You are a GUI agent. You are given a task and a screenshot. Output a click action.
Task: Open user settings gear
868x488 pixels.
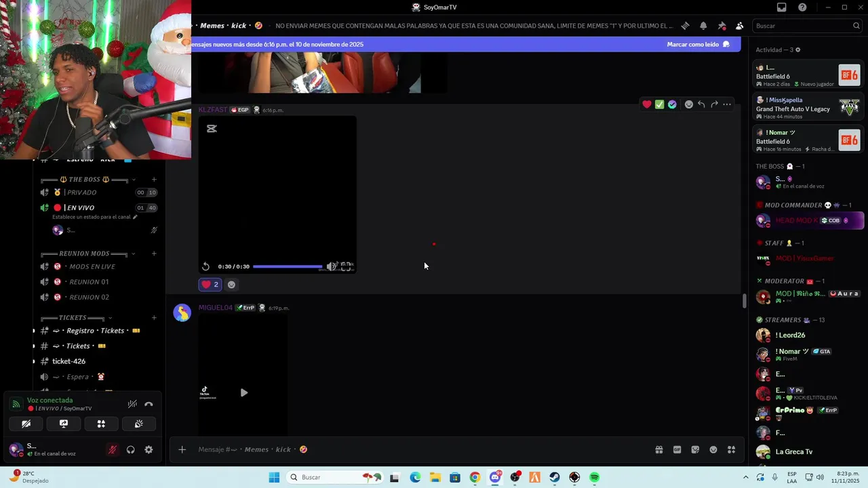pyautogui.click(x=149, y=449)
